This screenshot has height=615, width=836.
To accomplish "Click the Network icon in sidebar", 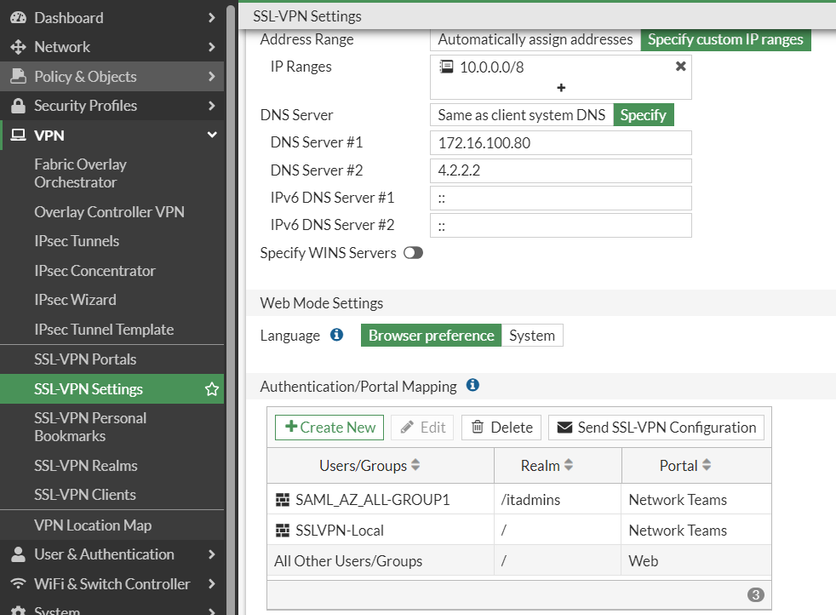I will click(17, 47).
